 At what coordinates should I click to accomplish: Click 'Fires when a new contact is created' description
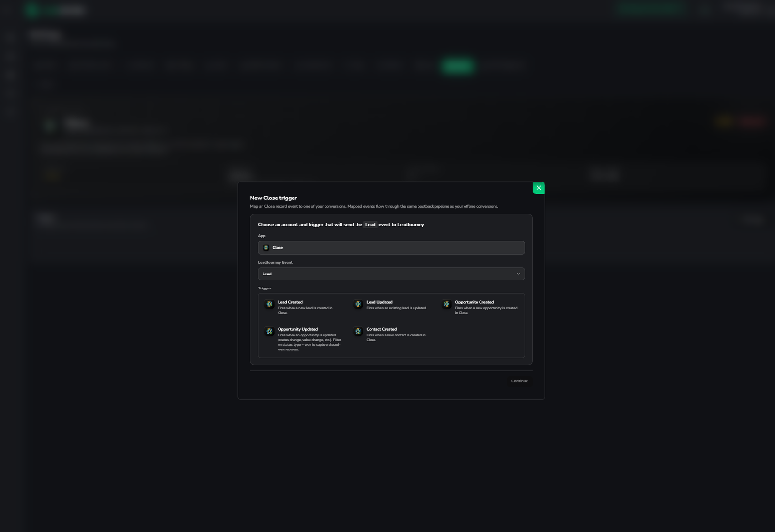(x=396, y=337)
